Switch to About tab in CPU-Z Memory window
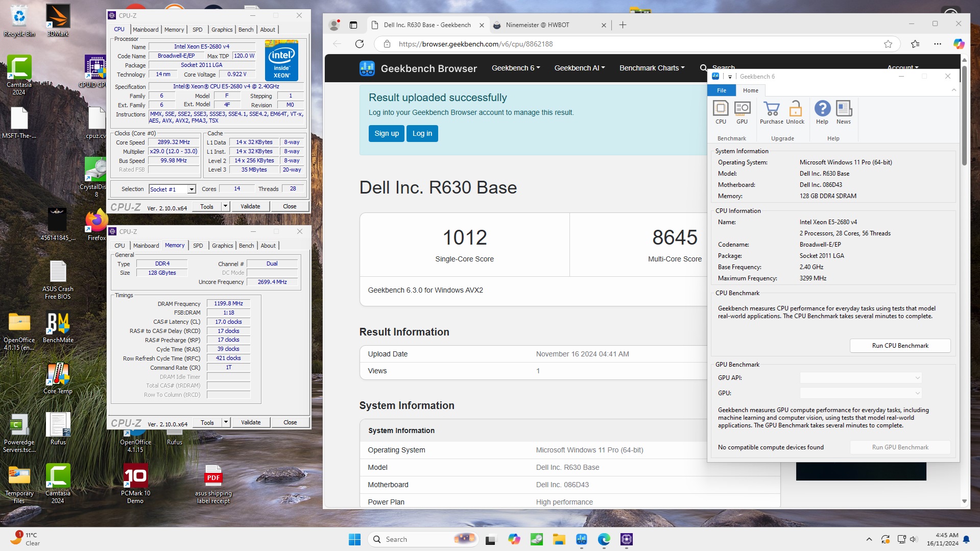Image resolution: width=980 pixels, height=551 pixels. click(268, 246)
